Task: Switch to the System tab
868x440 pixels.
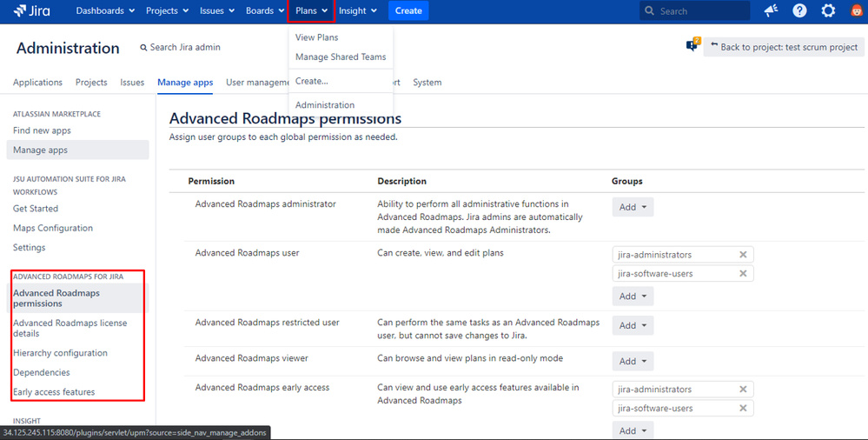Action: tap(427, 83)
